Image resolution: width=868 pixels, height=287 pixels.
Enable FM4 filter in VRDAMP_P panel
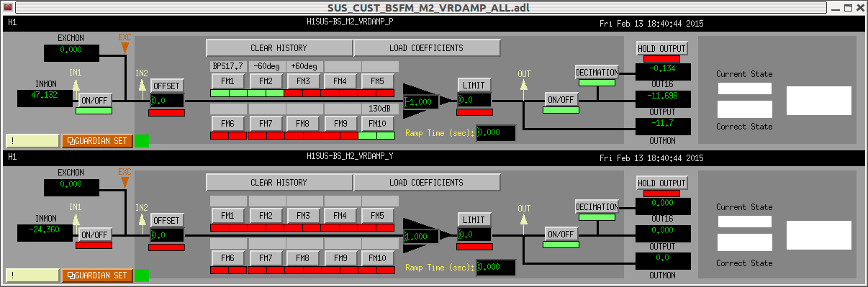340,81
